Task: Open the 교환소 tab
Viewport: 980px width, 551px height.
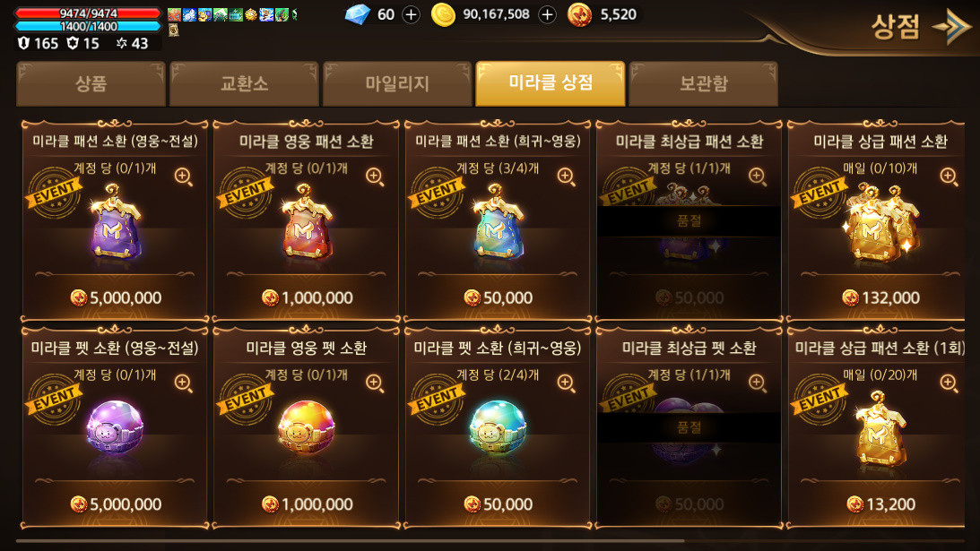Action: click(244, 83)
